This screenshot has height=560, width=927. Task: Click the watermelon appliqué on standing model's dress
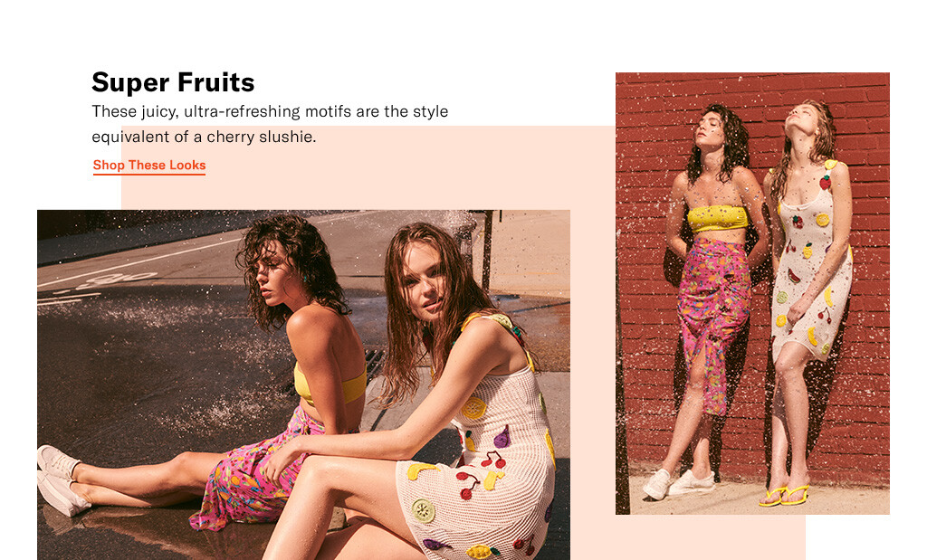click(x=794, y=275)
